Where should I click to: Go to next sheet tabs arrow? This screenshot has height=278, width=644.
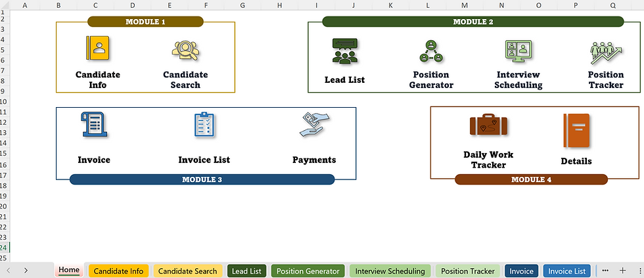(26, 270)
